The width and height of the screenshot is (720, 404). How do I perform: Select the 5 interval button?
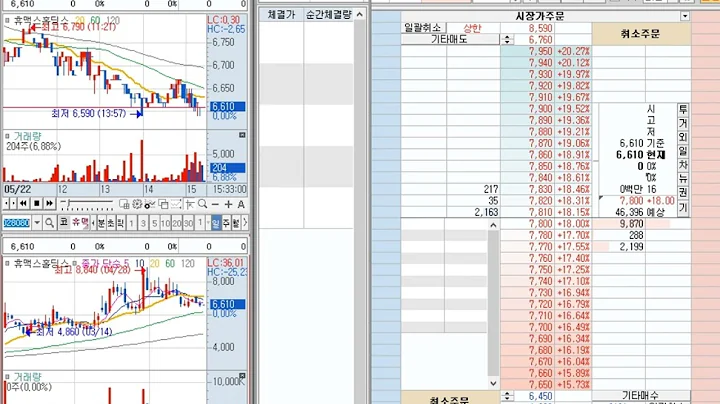click(155, 223)
